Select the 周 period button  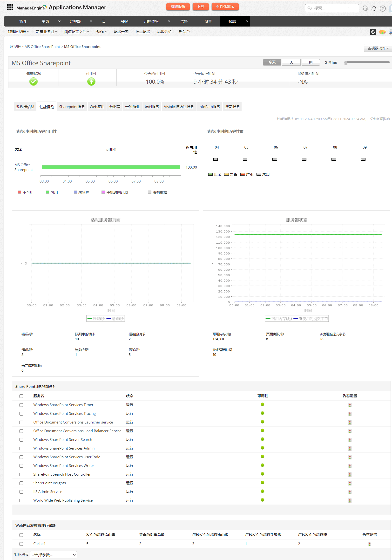coord(311,62)
